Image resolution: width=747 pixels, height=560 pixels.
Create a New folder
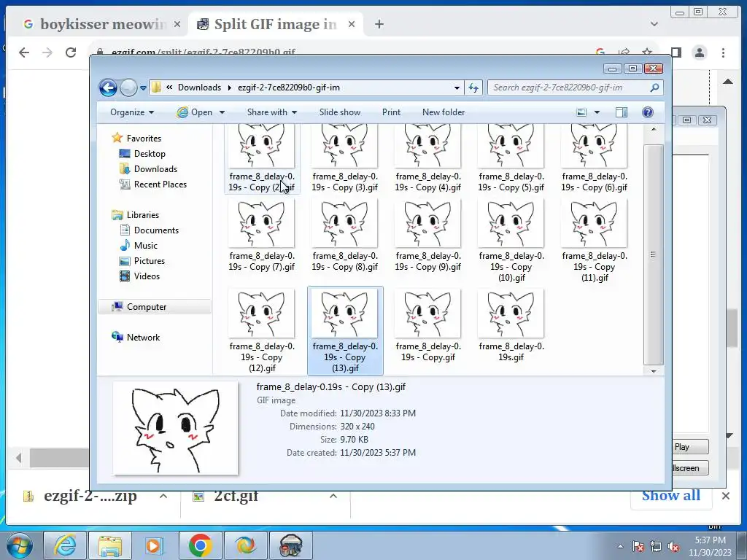click(x=443, y=112)
